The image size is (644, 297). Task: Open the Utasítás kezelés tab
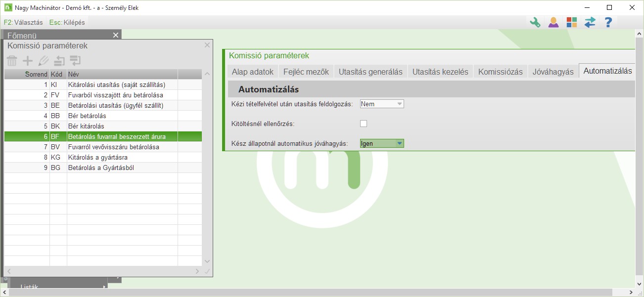click(440, 72)
